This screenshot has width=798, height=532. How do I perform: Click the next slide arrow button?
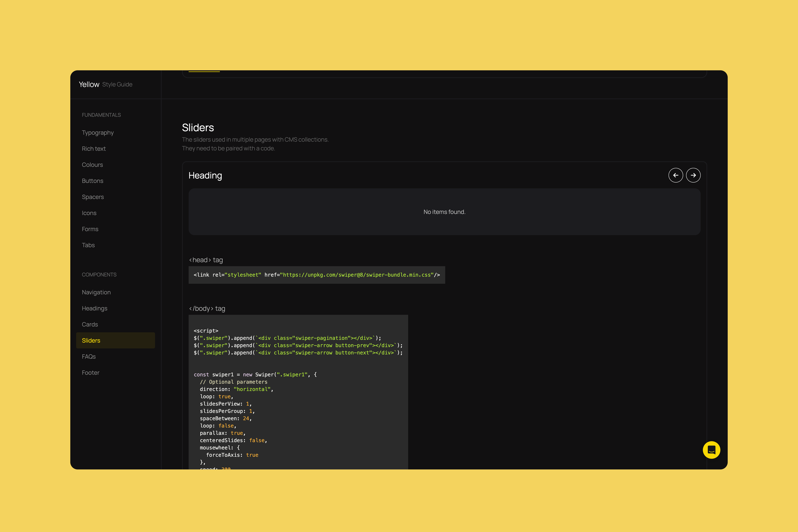coord(693,175)
